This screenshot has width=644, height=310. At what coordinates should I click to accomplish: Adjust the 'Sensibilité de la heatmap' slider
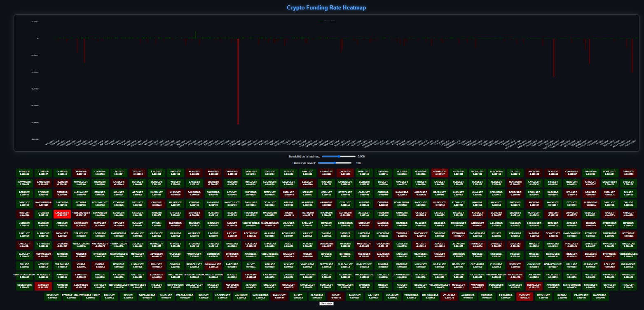(x=339, y=157)
